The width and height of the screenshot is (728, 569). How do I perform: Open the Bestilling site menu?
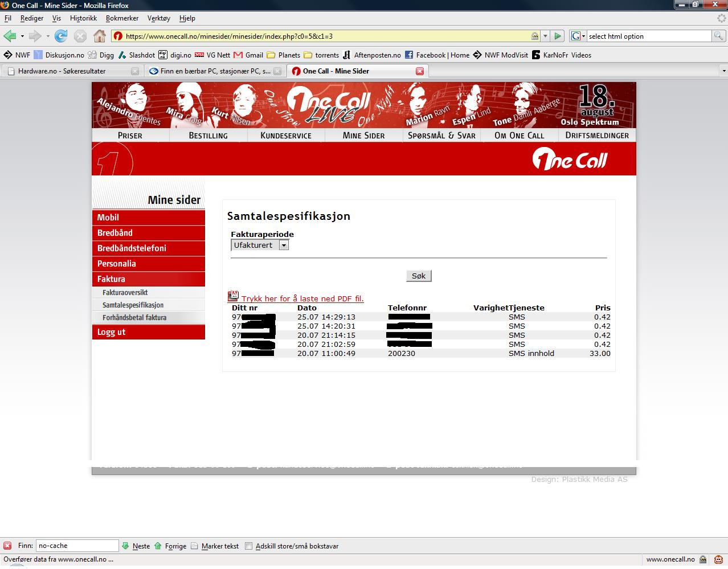208,136
